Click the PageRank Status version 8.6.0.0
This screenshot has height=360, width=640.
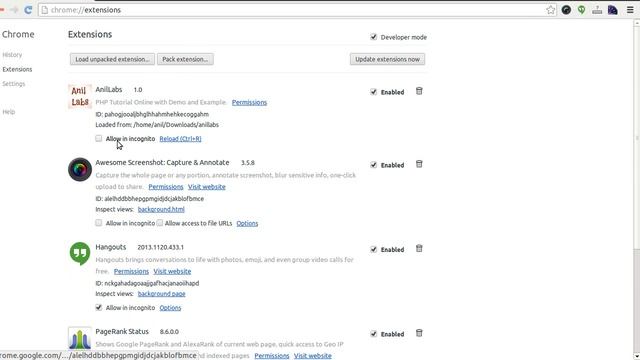169,332
